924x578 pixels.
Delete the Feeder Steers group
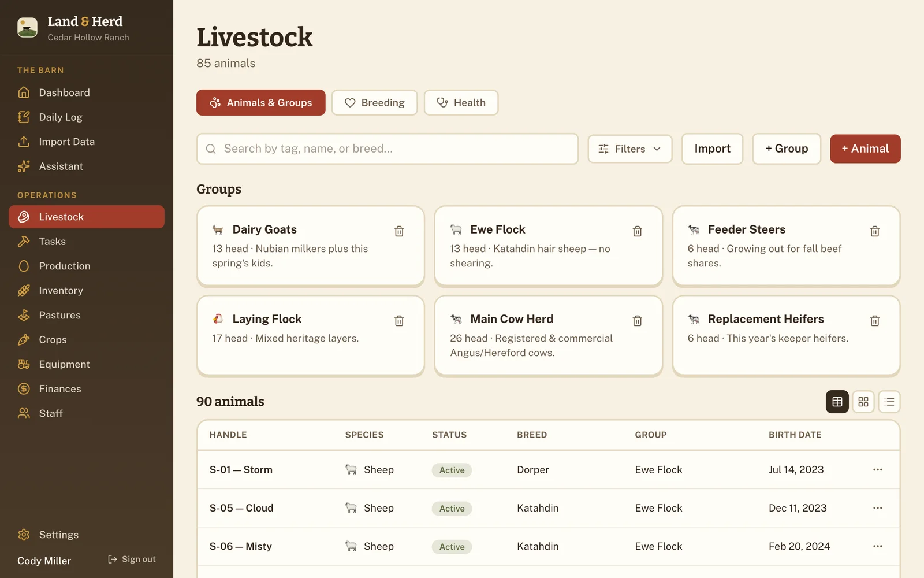click(875, 231)
